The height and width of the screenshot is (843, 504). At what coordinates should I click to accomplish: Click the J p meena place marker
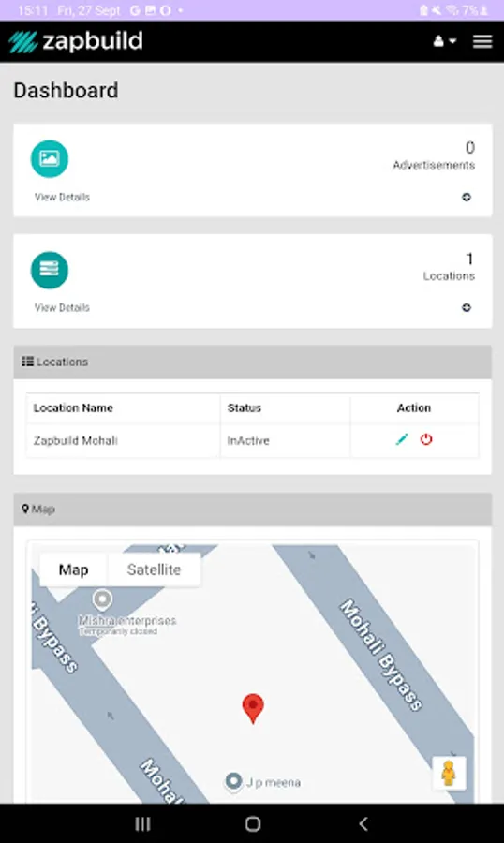point(233,781)
